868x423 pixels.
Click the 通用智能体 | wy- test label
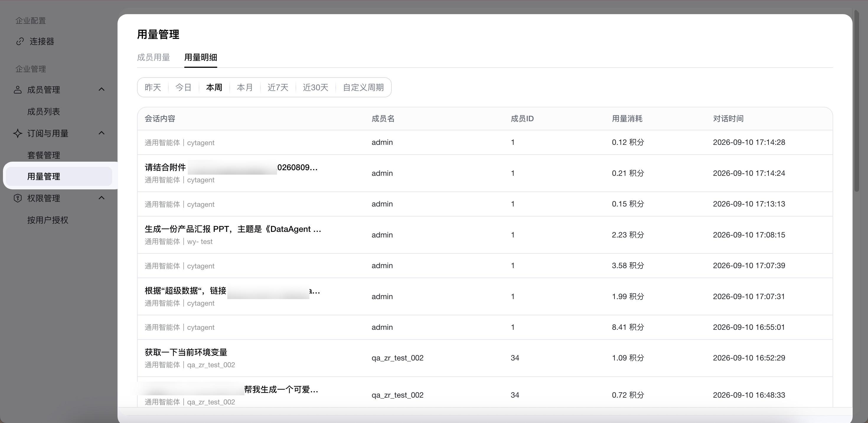tap(179, 242)
